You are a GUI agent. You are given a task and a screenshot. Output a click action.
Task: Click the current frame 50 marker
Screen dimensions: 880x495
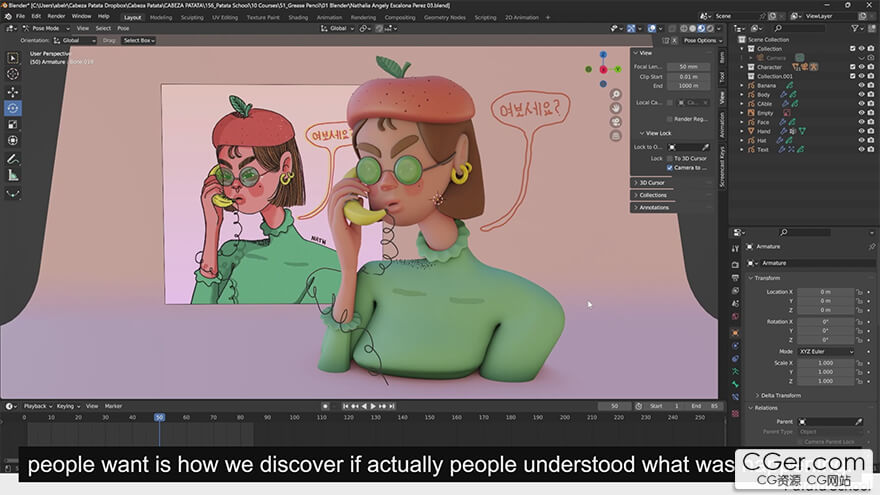[159, 417]
